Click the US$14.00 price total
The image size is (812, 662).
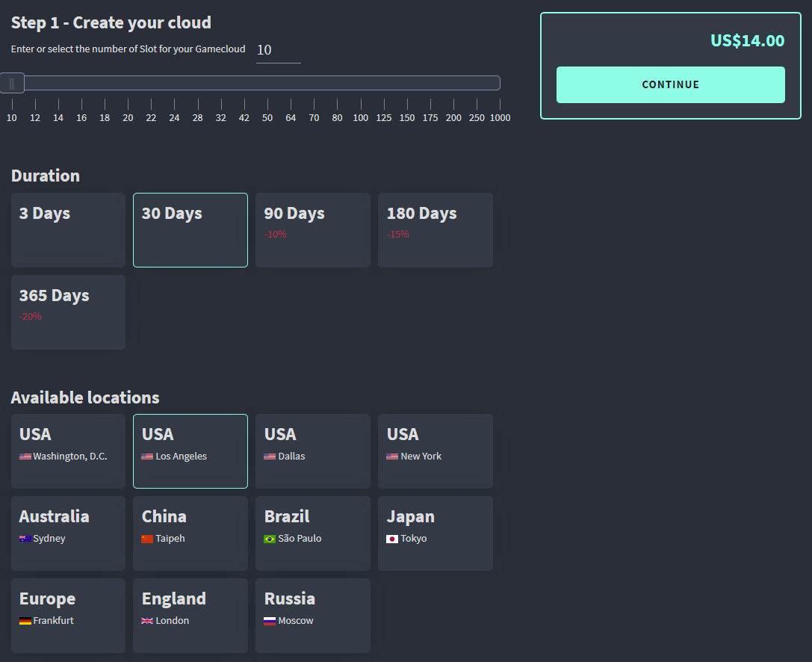coord(747,41)
